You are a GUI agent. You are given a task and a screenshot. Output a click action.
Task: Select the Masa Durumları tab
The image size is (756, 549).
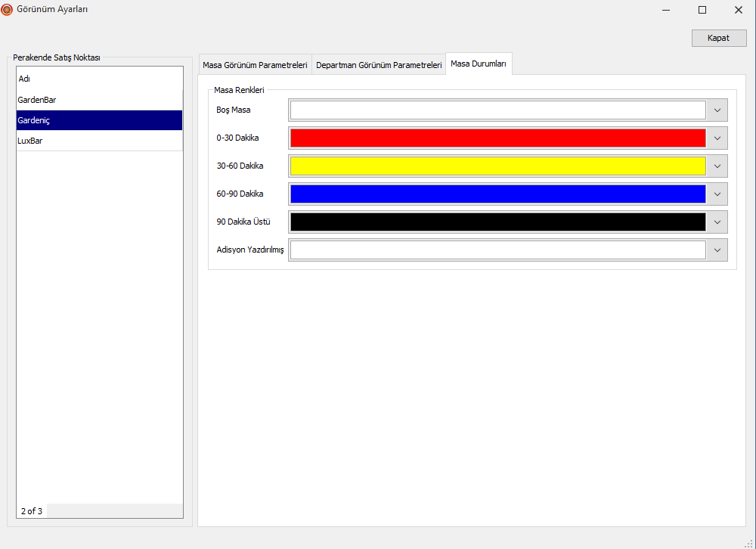(479, 64)
